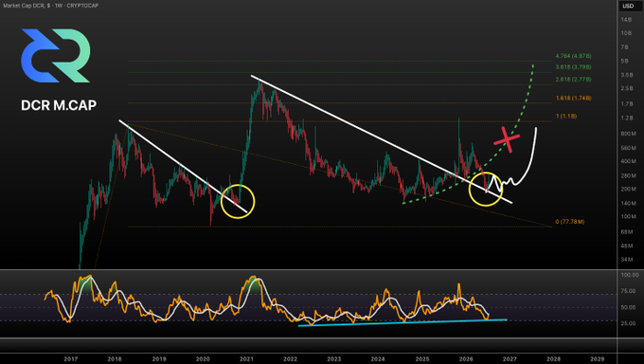Click the Decred logo icon
Image resolution: width=644 pixels, height=364 pixels.
pos(56,56)
